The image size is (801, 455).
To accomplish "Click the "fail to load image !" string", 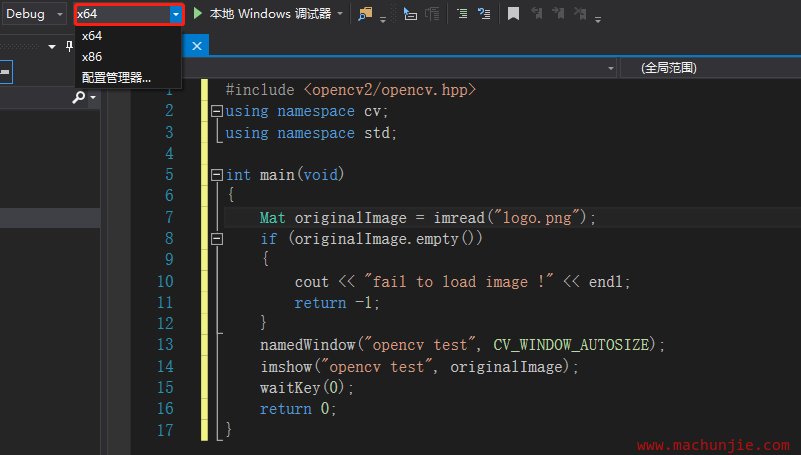I will 459,281.
